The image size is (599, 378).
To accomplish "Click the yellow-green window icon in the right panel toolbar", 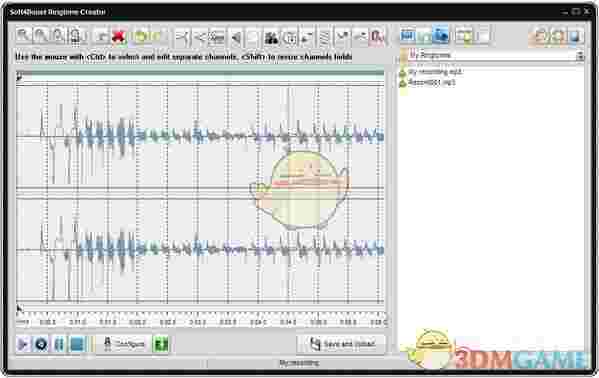I will (x=465, y=36).
